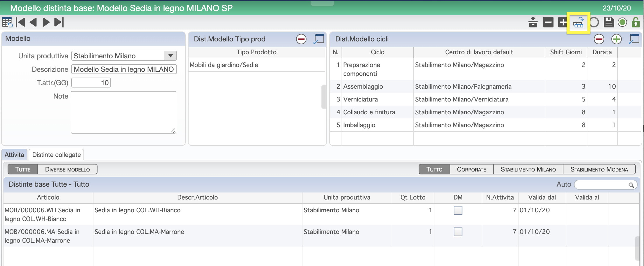Click the N.Attivita column header
This screenshot has height=266, width=644.
click(x=500, y=197)
